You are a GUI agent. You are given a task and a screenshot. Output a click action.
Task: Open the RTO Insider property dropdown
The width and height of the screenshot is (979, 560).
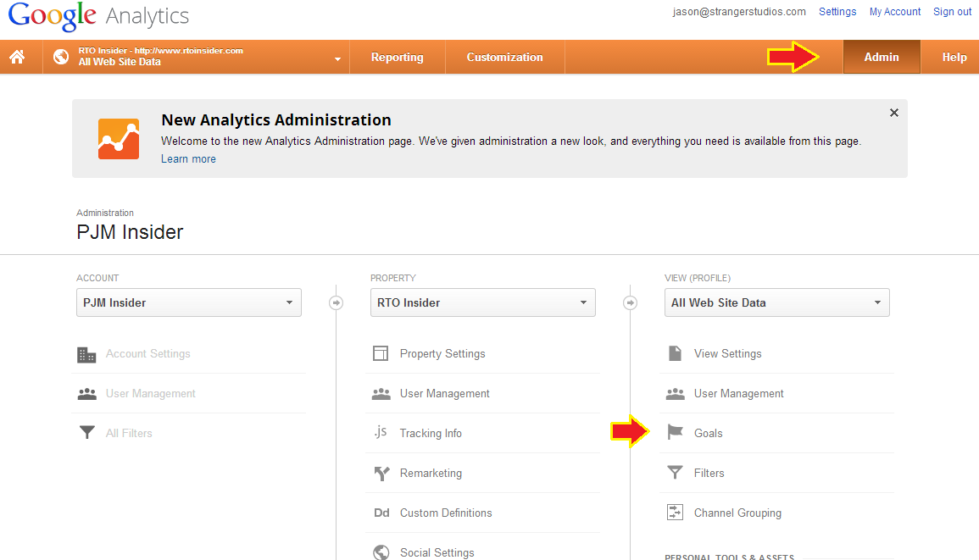click(482, 302)
